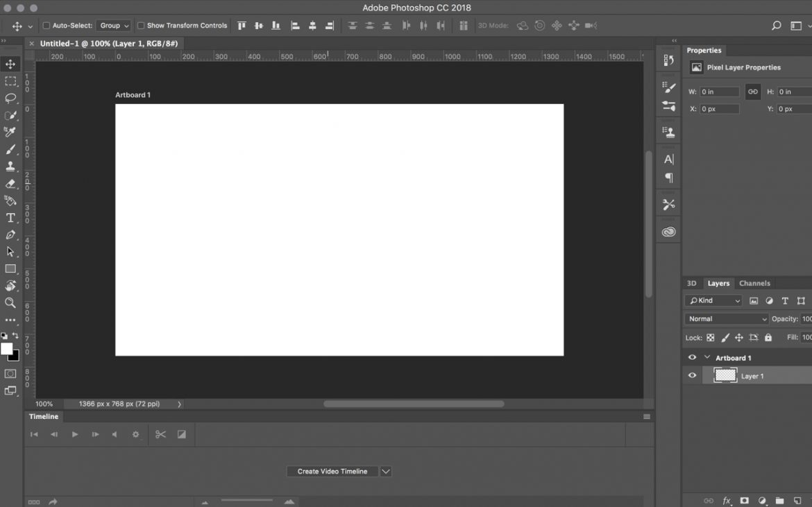The width and height of the screenshot is (812, 507).
Task: Hide Layer 1 visibility eye
Action: 692,375
